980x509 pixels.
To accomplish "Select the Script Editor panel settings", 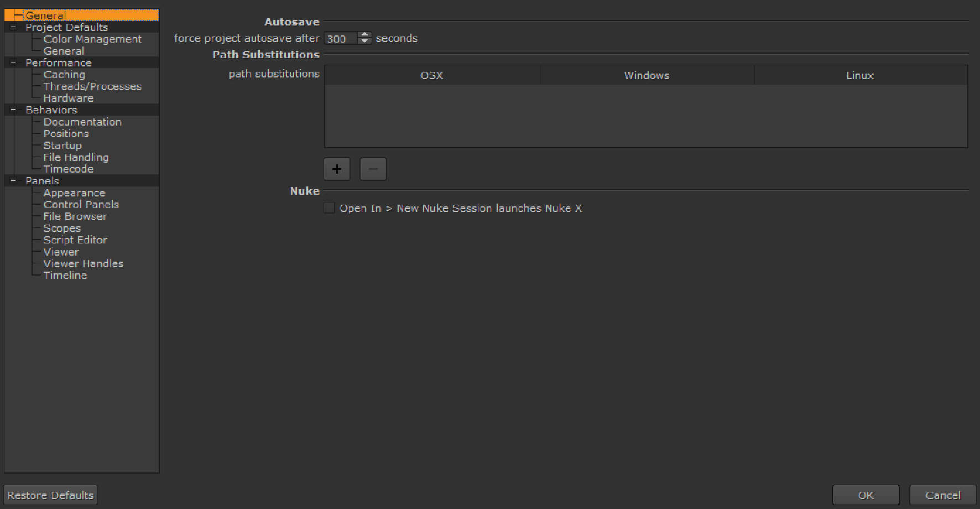I will pos(75,240).
